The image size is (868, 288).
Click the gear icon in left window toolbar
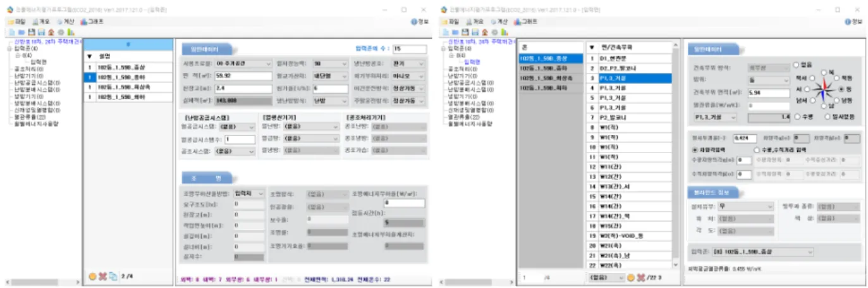(x=61, y=32)
